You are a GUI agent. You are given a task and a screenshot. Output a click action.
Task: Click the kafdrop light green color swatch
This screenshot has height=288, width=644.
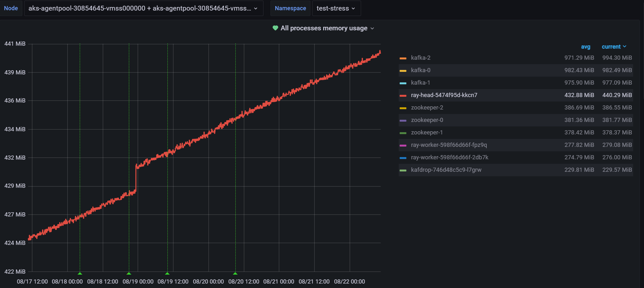[x=403, y=170]
